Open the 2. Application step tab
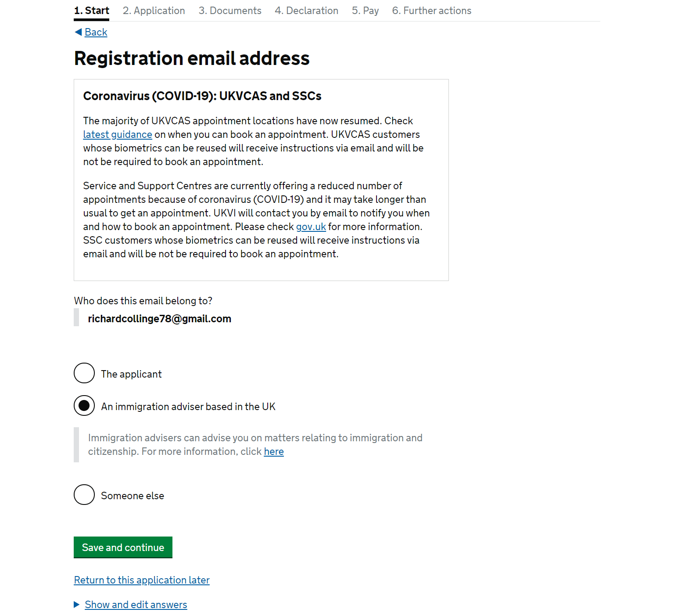The width and height of the screenshot is (674, 616). pyautogui.click(x=154, y=11)
